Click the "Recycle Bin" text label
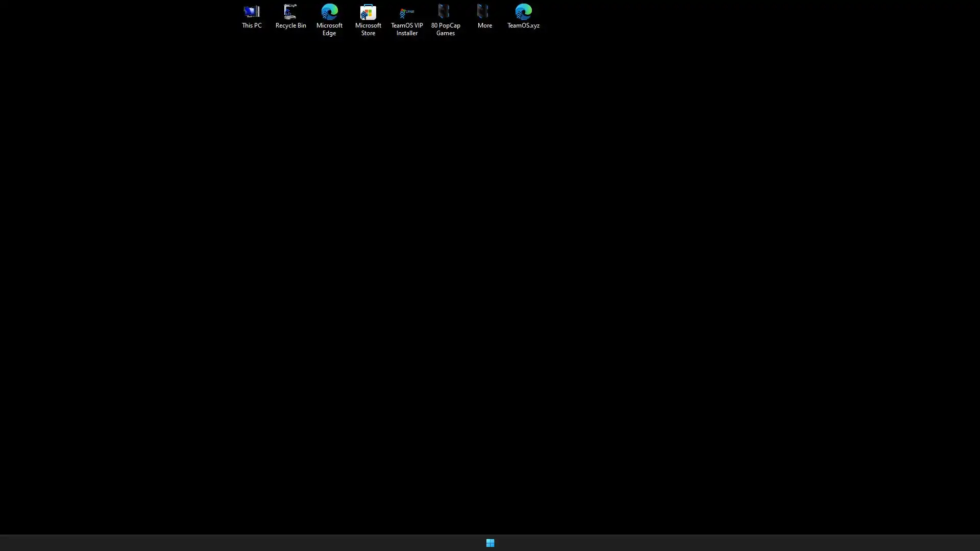 [290, 26]
